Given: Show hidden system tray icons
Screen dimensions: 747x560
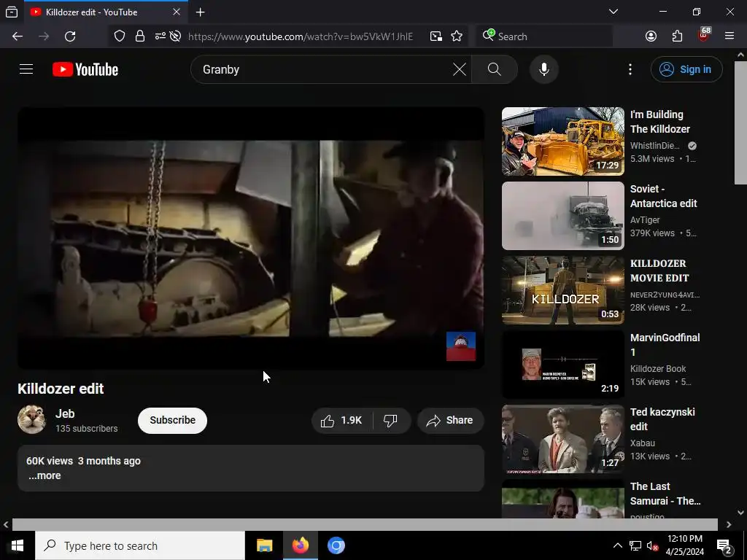Looking at the screenshot, I should 617,545.
